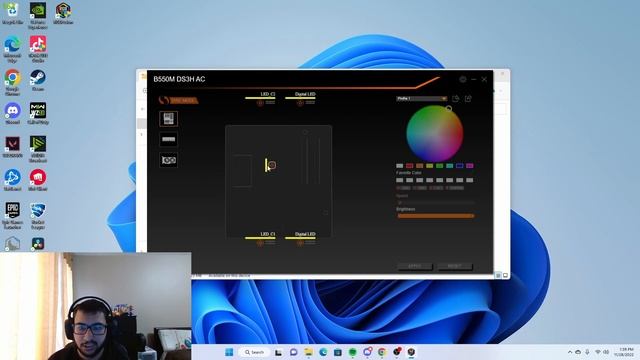Image resolution: width=640 pixels, height=360 pixels.
Task: Open Valorant desktop shortcut
Action: (x=12, y=147)
